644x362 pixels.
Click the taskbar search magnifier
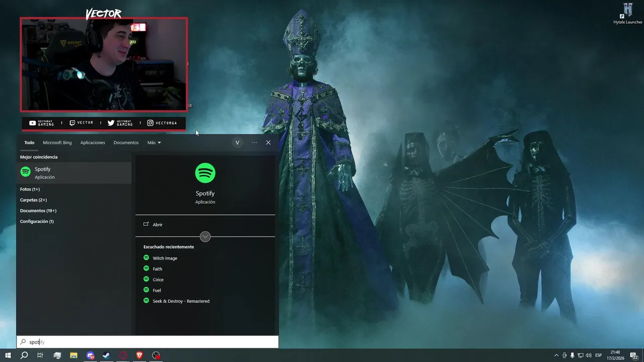24,355
